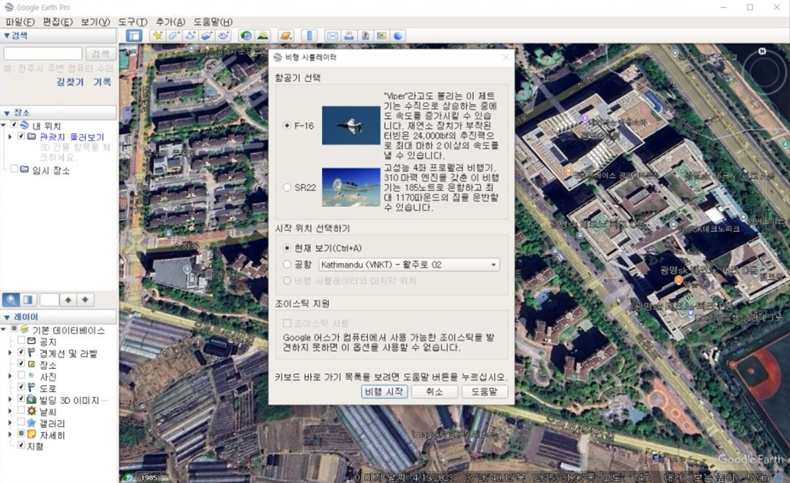This screenshot has width=790, height=483.
Task: Email the view with the envelope icon
Action: [333, 35]
